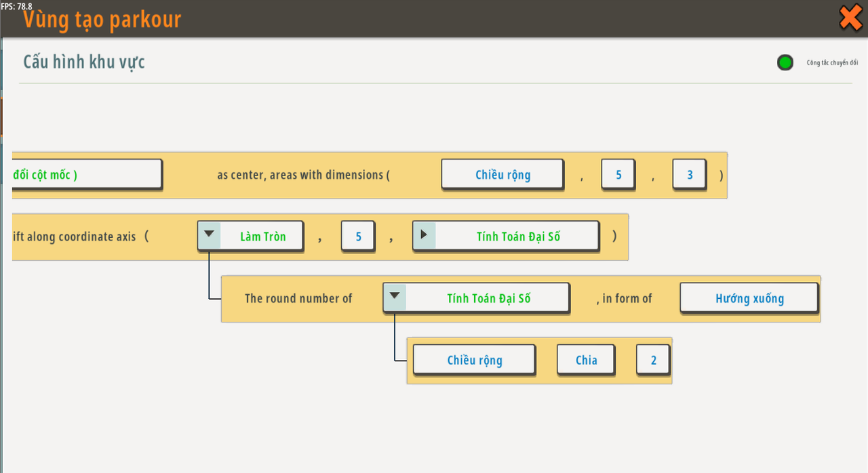This screenshot has height=473, width=868.
Task: Click Tính Toán Đại Số in shift row
Action: [518, 236]
